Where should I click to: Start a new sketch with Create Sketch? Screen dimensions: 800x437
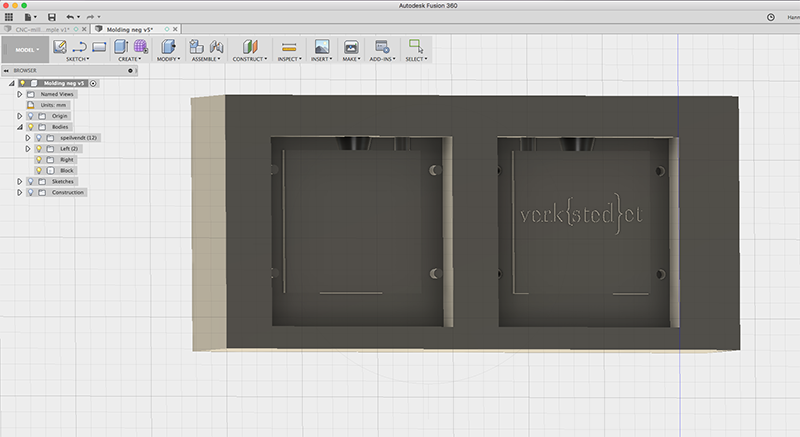60,47
